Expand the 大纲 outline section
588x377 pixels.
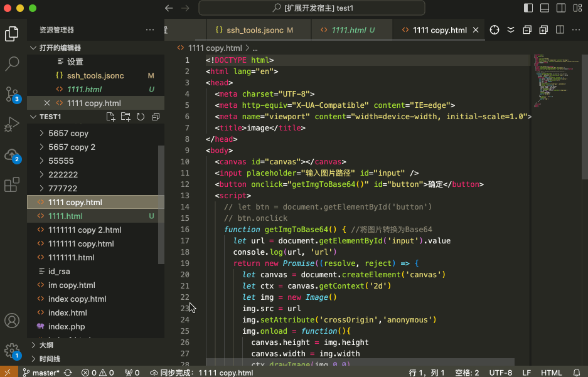click(46, 345)
